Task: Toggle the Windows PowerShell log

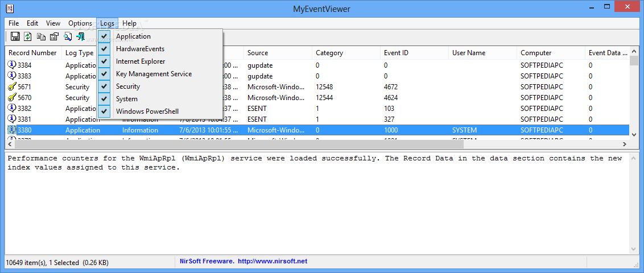Action: (160, 111)
